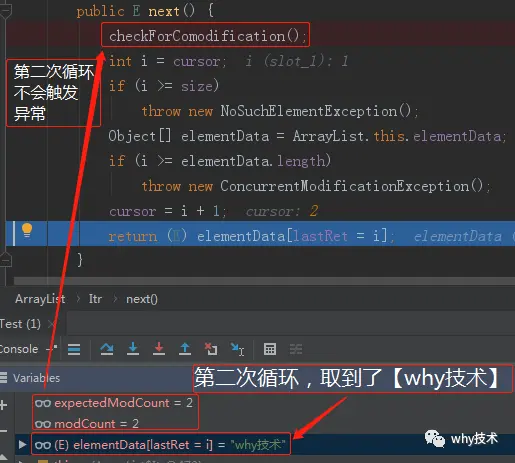Click the Force Step Into red arrow icon
This screenshot has width=515, height=463.
159,349
